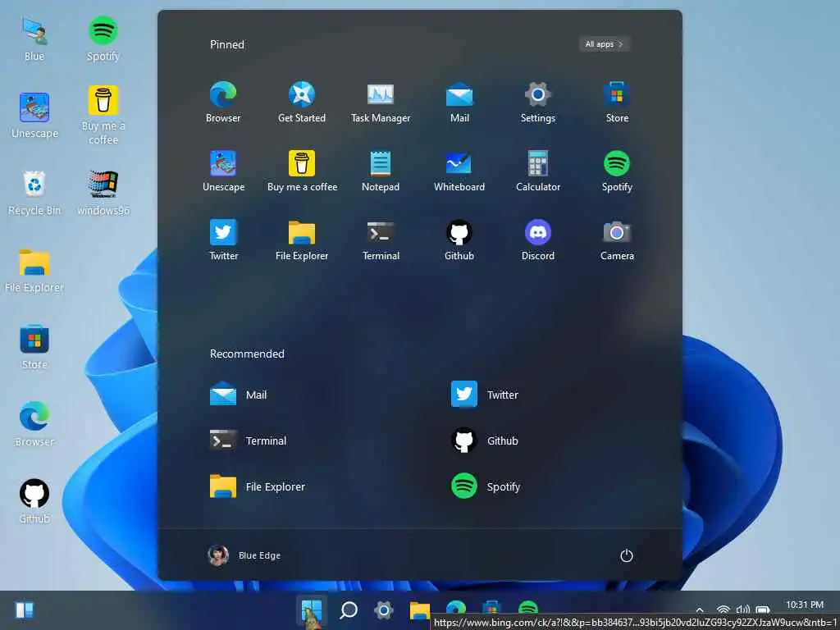The image size is (840, 630).
Task: Open Spotify under Recommended
Action: click(x=486, y=486)
